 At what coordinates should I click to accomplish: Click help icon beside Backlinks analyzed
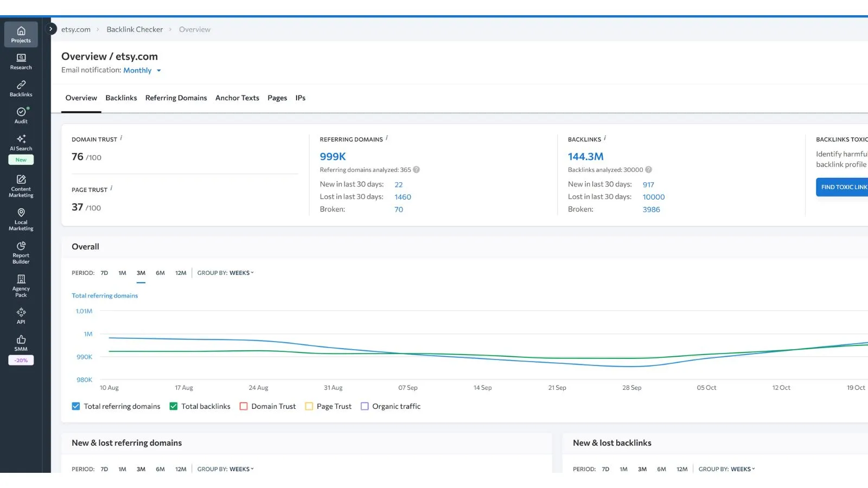(x=648, y=170)
